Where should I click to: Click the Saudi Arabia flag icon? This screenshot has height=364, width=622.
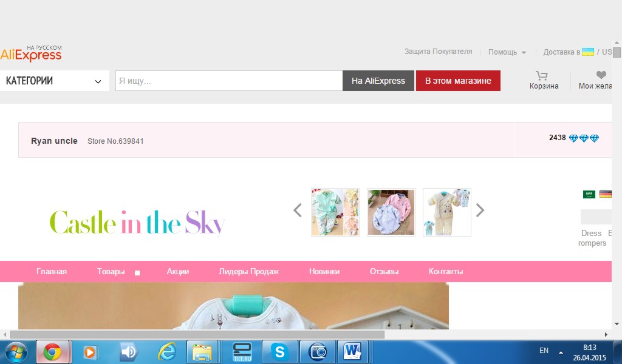(x=589, y=194)
